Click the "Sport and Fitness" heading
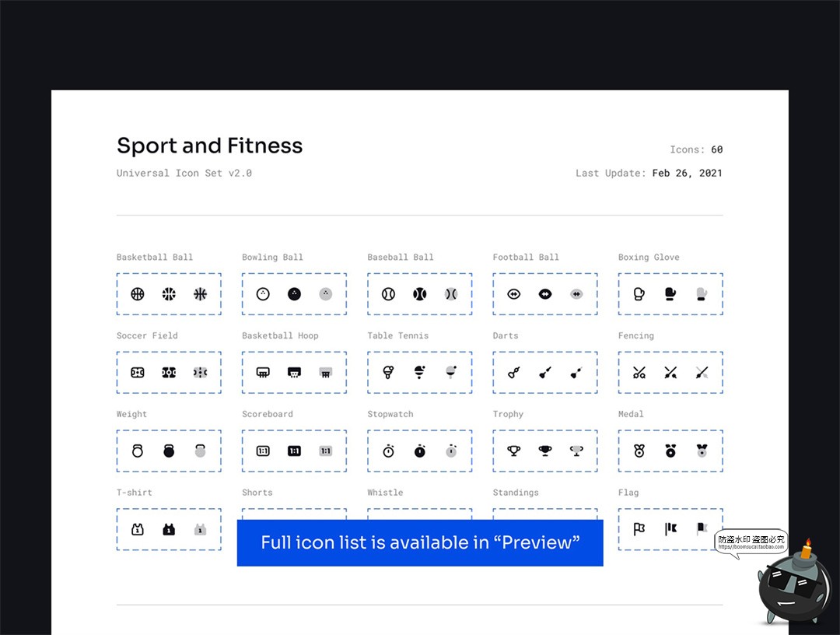 pos(209,146)
